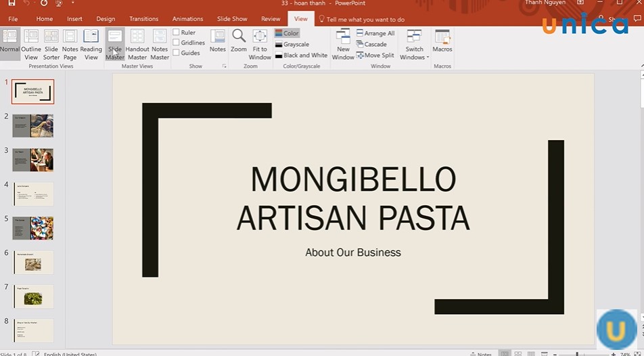Toggle the Gridlines checkbox

click(x=177, y=43)
